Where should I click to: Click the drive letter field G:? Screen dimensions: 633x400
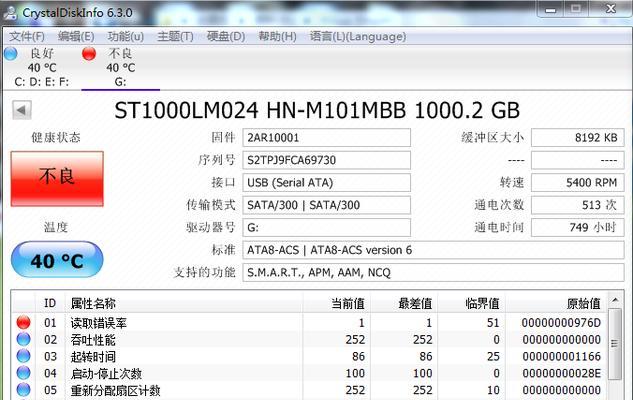pyautogui.click(x=327, y=228)
